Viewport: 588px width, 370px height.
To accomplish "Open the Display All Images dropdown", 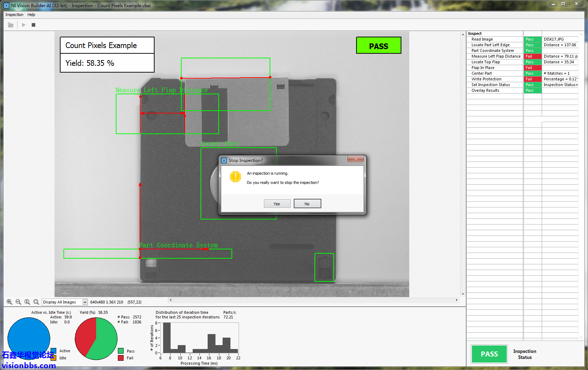I will (85, 302).
